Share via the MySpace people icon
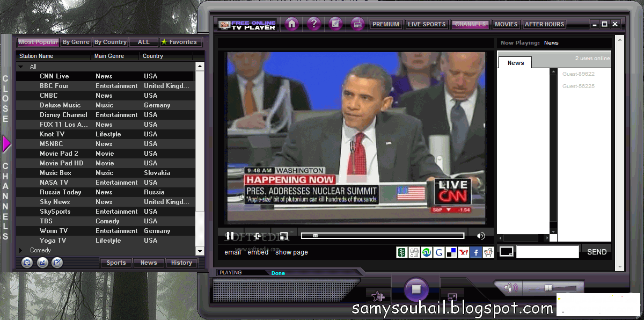 click(x=414, y=252)
